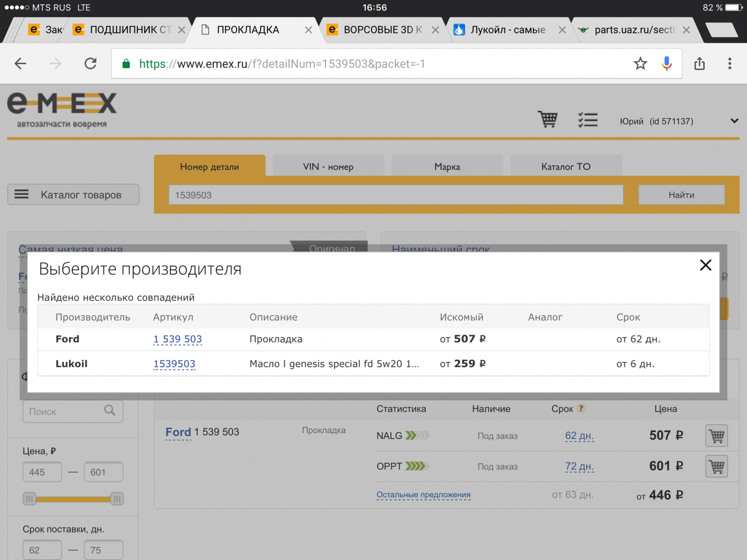747x560 pixels.
Task: Go back with the browser back arrow
Action: tap(20, 64)
